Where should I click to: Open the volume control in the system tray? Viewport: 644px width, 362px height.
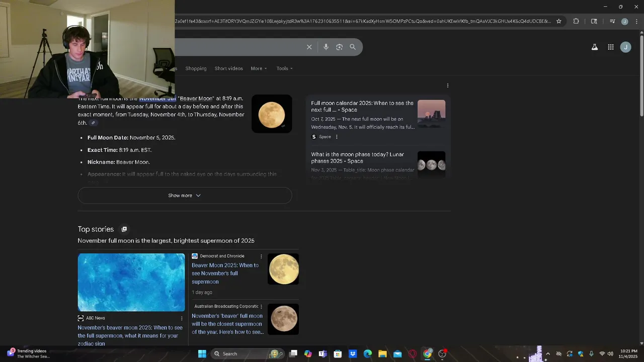[610, 354]
